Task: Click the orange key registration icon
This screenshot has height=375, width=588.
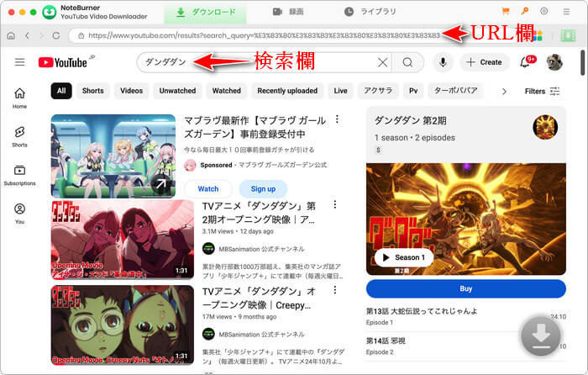Action: tap(525, 11)
